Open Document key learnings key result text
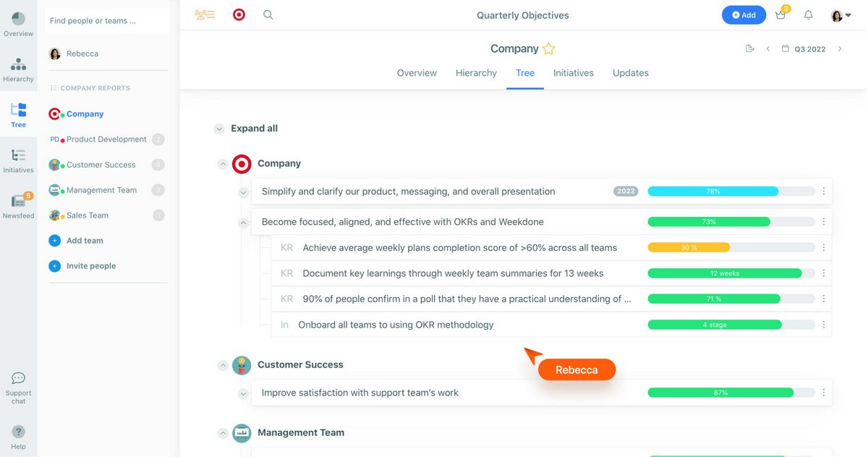The height and width of the screenshot is (457, 868). pos(453,273)
